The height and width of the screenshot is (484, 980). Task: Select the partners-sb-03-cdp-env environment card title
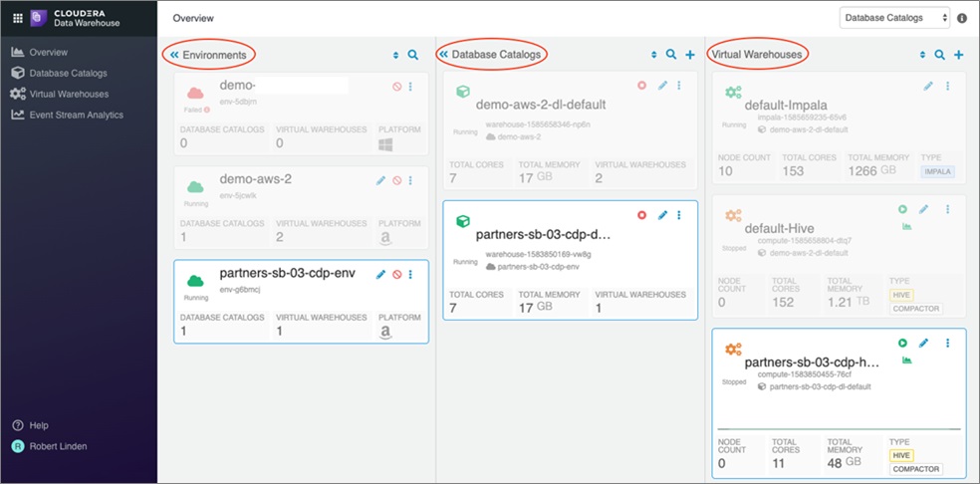[288, 274]
